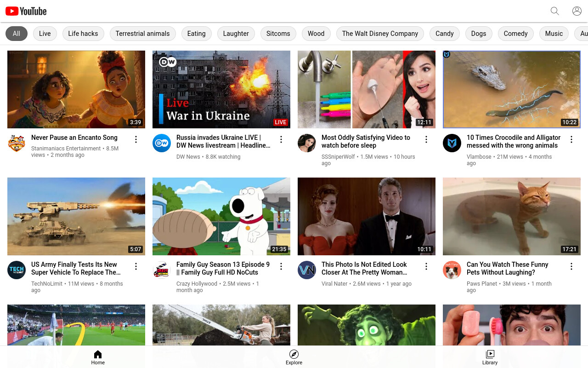Select the All filter chip
Screen dimensions: 588x368
click(x=17, y=34)
